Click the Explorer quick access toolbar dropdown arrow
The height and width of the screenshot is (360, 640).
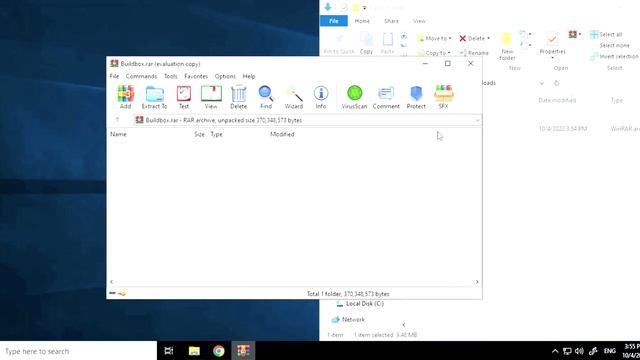click(x=364, y=7)
